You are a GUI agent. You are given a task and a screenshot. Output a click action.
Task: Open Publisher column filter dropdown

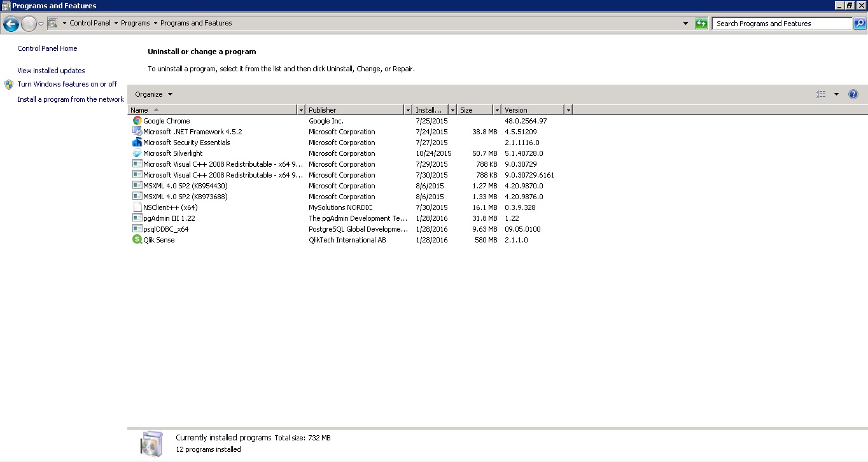408,110
